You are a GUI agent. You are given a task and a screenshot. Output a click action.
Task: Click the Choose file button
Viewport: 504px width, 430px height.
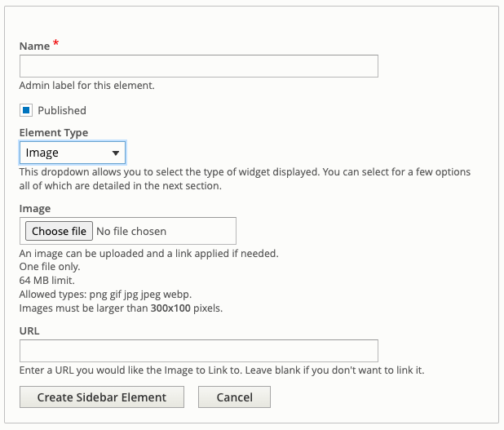tap(60, 231)
